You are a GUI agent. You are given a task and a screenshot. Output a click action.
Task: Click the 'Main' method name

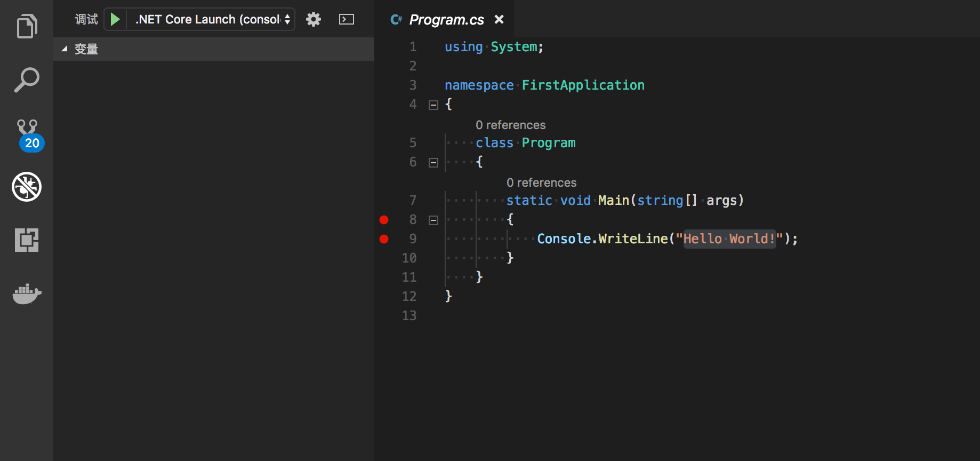pos(614,201)
